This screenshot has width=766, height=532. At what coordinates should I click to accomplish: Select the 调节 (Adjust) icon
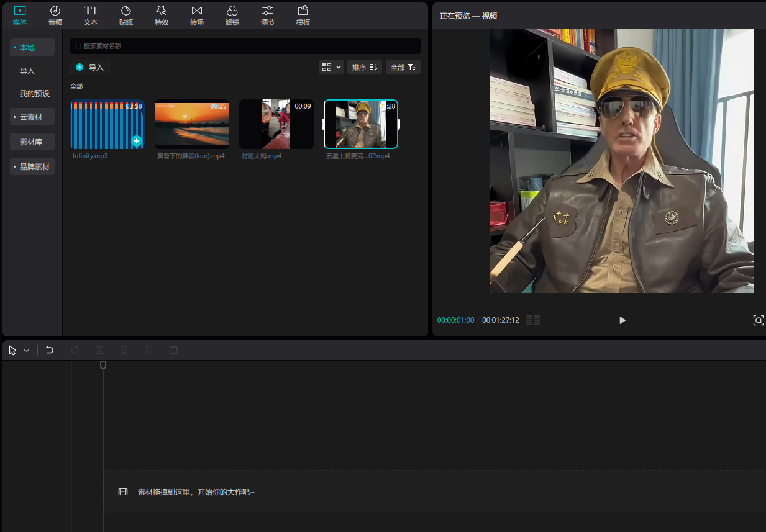268,11
